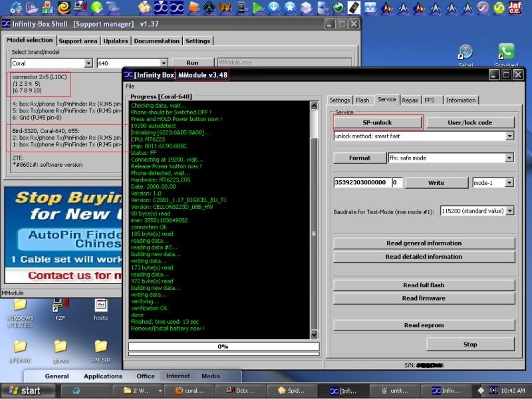Switch to the Repair tab

(410, 100)
